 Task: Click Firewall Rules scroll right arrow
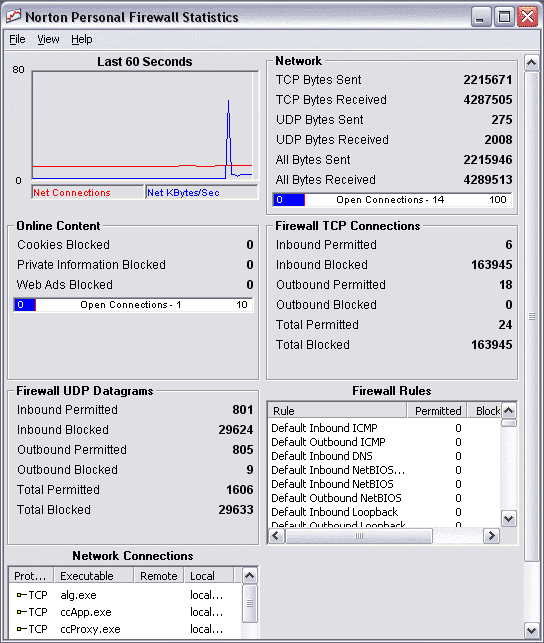click(x=492, y=536)
